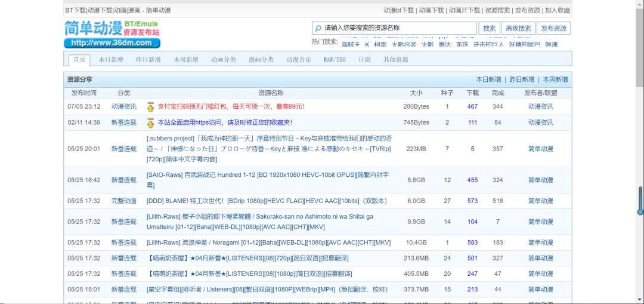Click pinned arrow icon beside 本站全面启用https post
The image size is (644, 304).
150,122
